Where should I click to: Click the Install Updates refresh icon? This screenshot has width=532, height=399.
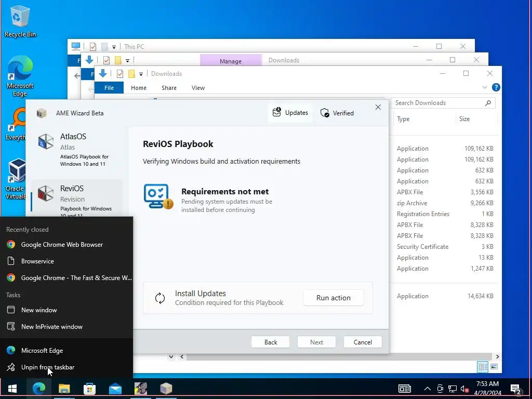click(160, 298)
